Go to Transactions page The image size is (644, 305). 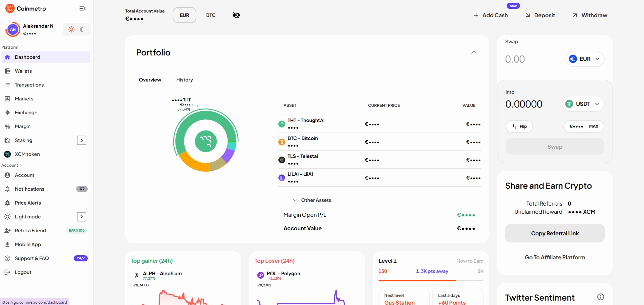pyautogui.click(x=46, y=85)
